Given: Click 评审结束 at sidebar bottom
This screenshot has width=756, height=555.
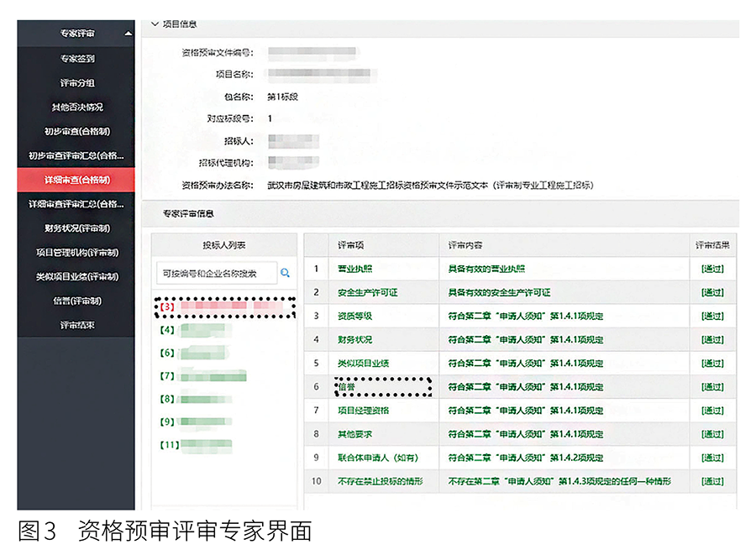Looking at the screenshot, I should click(76, 324).
